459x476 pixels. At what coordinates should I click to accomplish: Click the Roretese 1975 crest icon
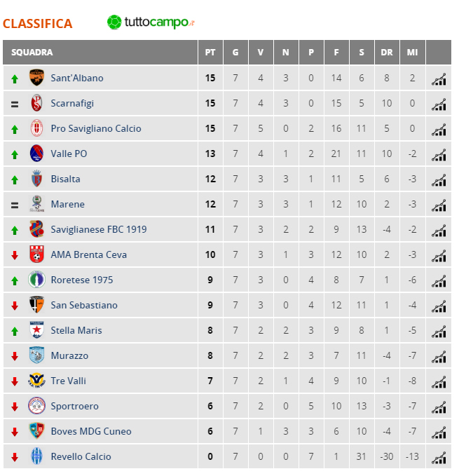[36, 280]
